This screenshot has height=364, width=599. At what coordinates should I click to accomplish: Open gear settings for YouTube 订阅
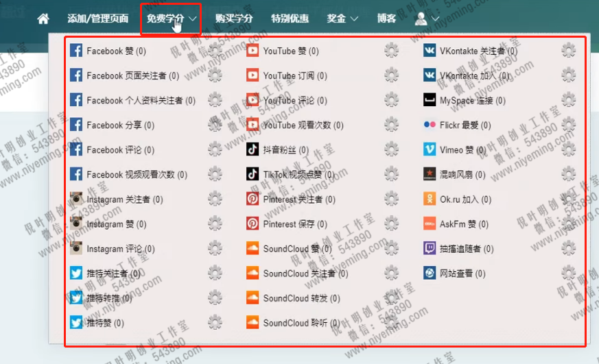(x=392, y=75)
